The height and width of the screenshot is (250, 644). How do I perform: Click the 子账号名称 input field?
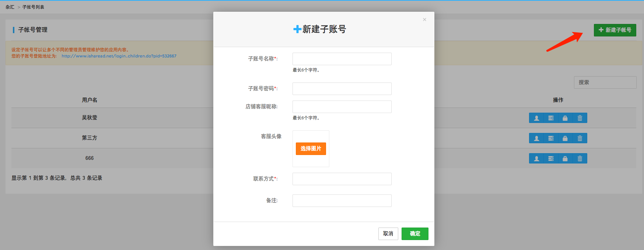click(x=342, y=59)
